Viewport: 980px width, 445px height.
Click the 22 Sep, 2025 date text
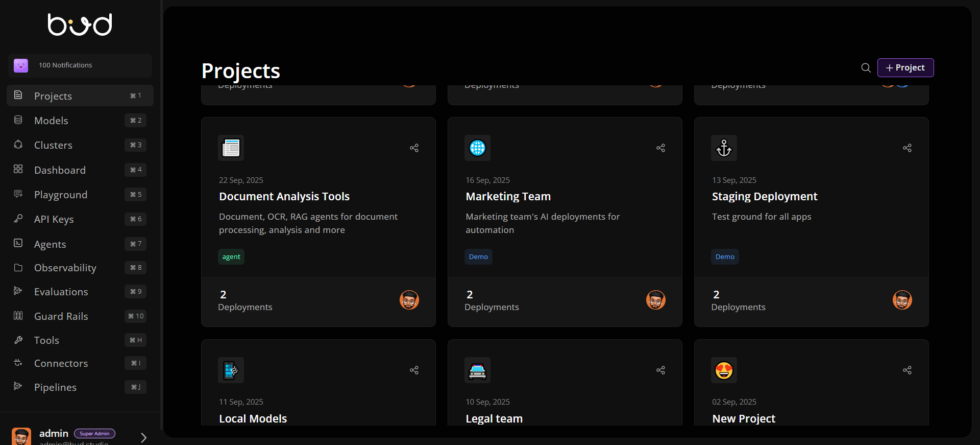click(x=241, y=180)
